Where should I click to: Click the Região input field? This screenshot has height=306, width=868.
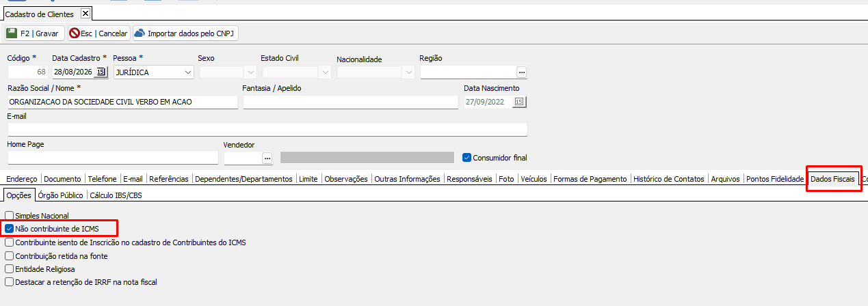tap(468, 72)
